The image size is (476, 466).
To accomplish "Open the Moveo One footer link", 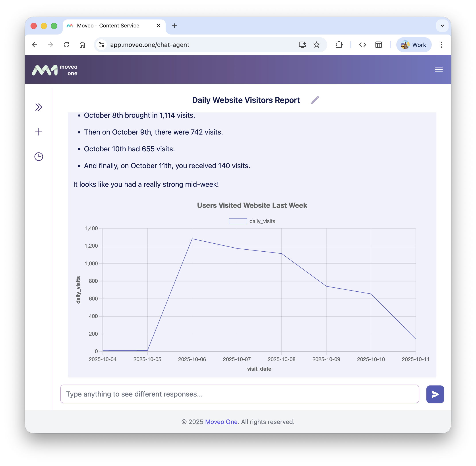I will coord(221,422).
